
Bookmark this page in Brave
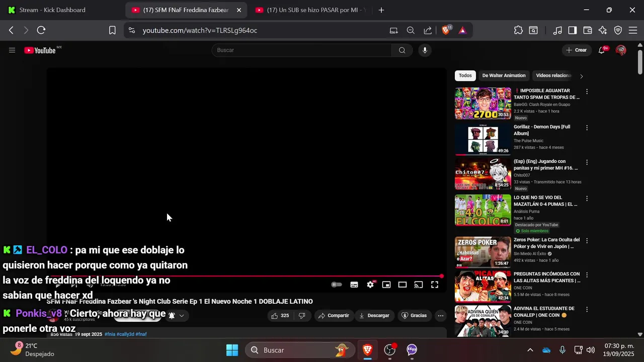(x=112, y=30)
